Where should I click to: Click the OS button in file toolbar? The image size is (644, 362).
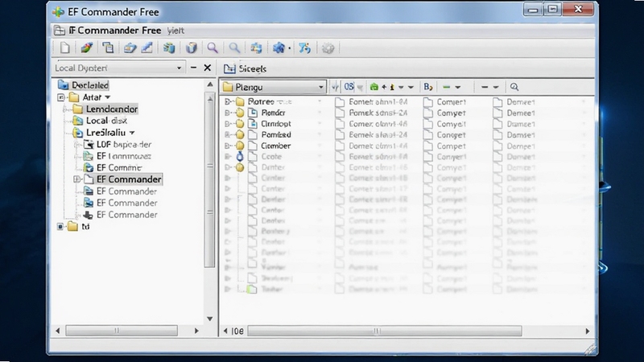click(349, 87)
